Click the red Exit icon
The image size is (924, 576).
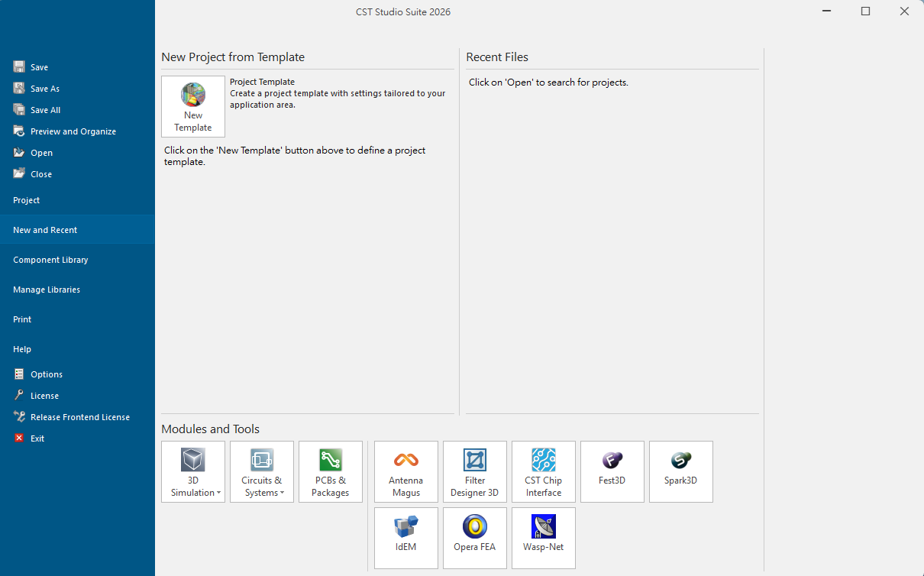pyautogui.click(x=19, y=438)
